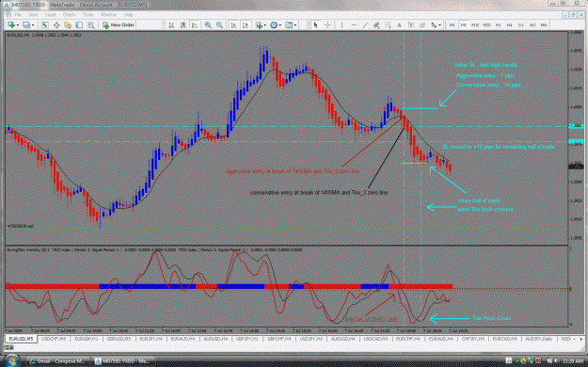Select the horizontal line tool
The image size is (588, 367).
click(354, 25)
